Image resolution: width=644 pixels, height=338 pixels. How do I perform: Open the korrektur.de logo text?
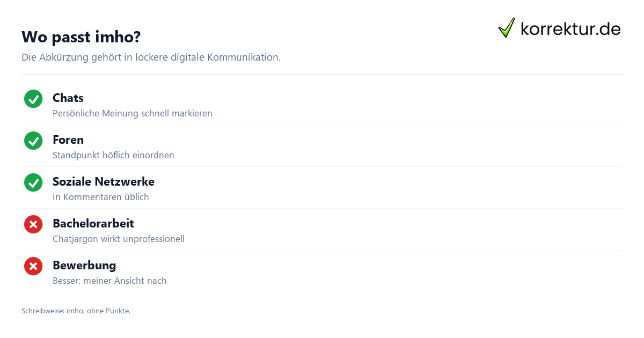tap(570, 28)
